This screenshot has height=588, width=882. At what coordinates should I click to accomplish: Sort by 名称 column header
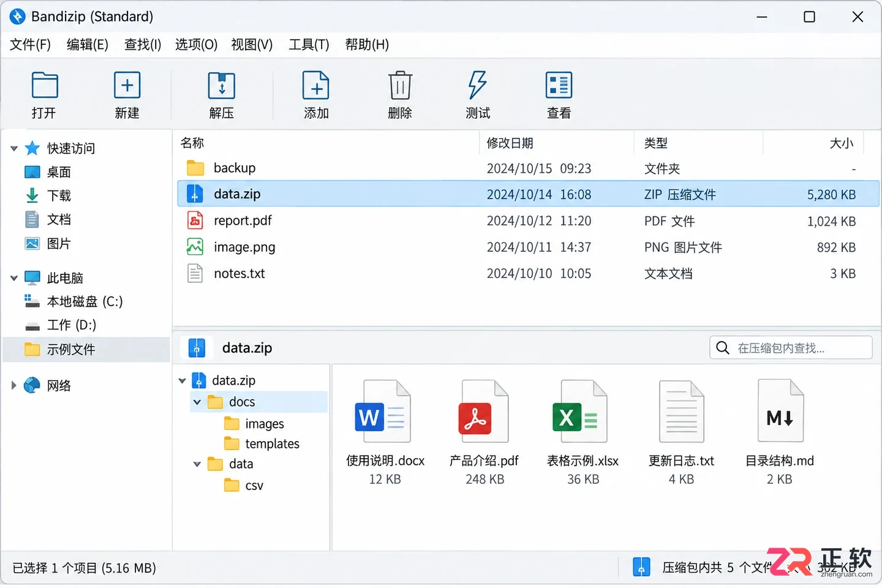[192, 143]
